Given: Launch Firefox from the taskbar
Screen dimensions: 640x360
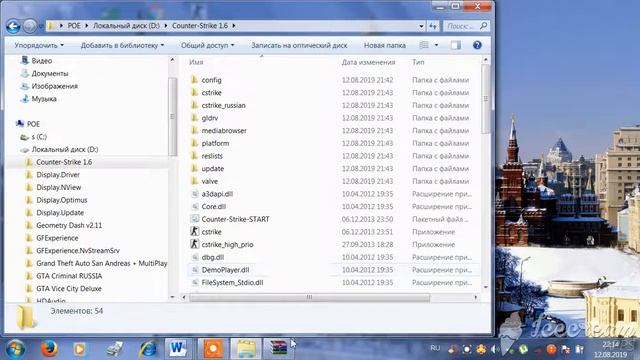Looking at the screenshot, I should (49, 349).
